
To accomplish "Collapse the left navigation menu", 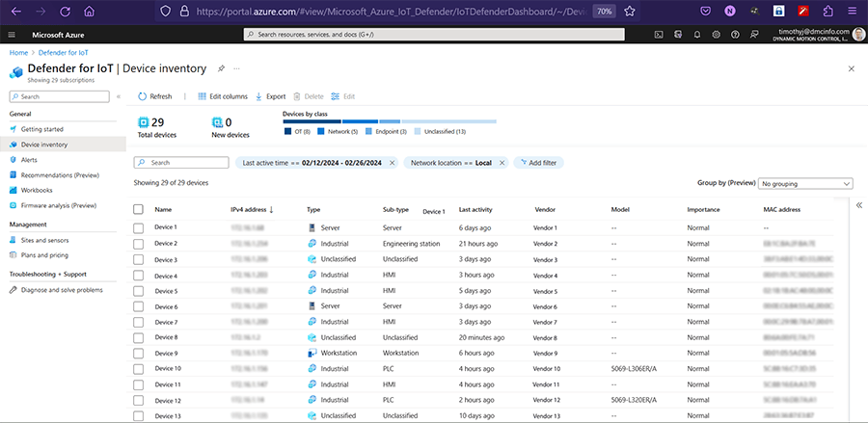I will (119, 96).
